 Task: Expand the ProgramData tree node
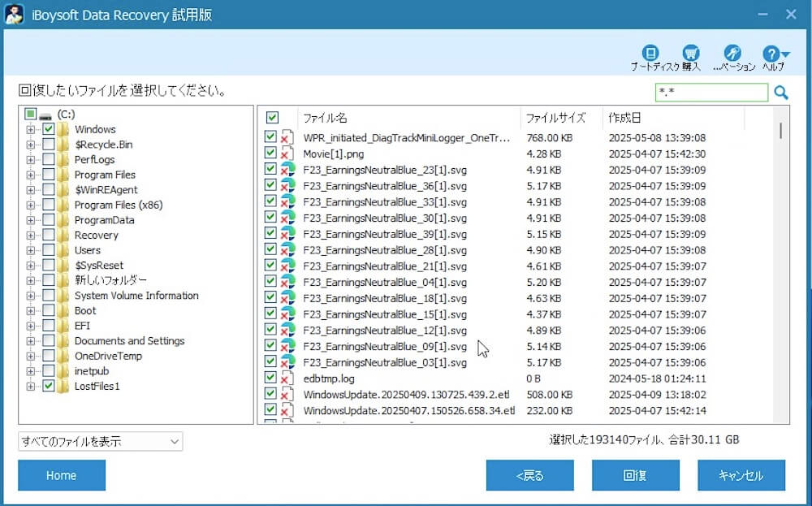(31, 220)
